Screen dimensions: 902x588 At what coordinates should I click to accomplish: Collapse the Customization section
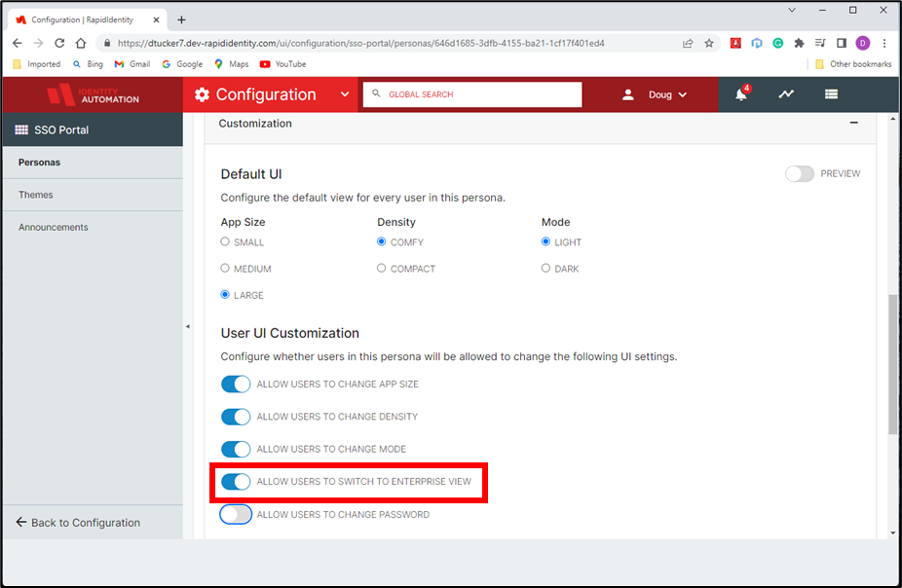click(x=853, y=123)
